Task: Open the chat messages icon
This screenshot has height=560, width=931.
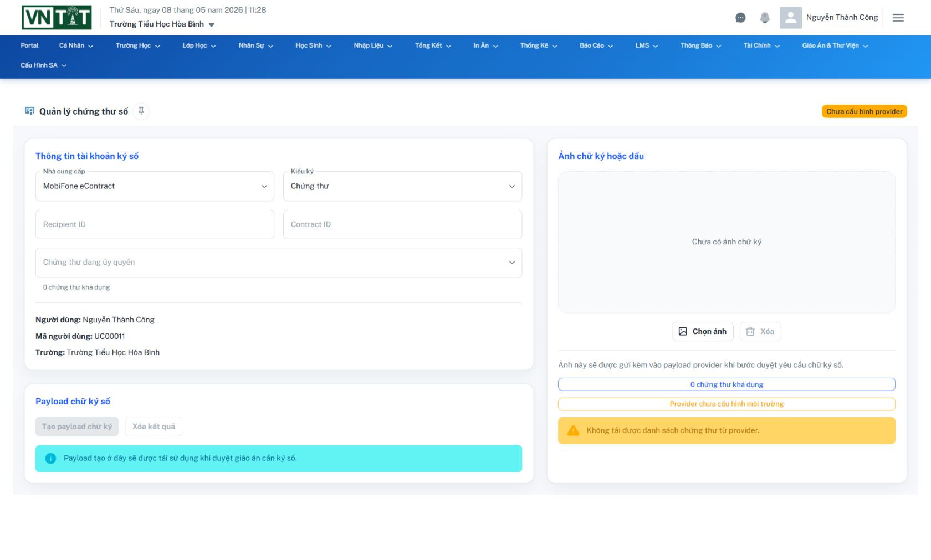Action: click(x=740, y=18)
